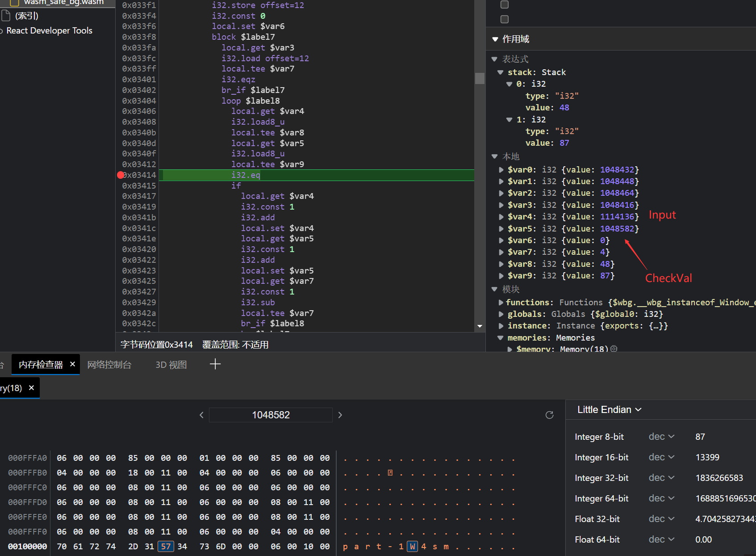
Task: Expand the globals: Globals entry
Action: pyautogui.click(x=501, y=314)
